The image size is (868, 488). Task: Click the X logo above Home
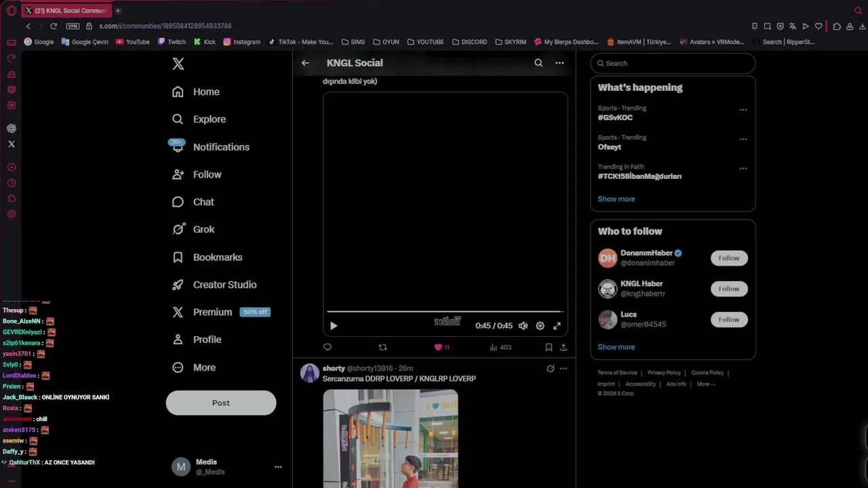point(178,64)
